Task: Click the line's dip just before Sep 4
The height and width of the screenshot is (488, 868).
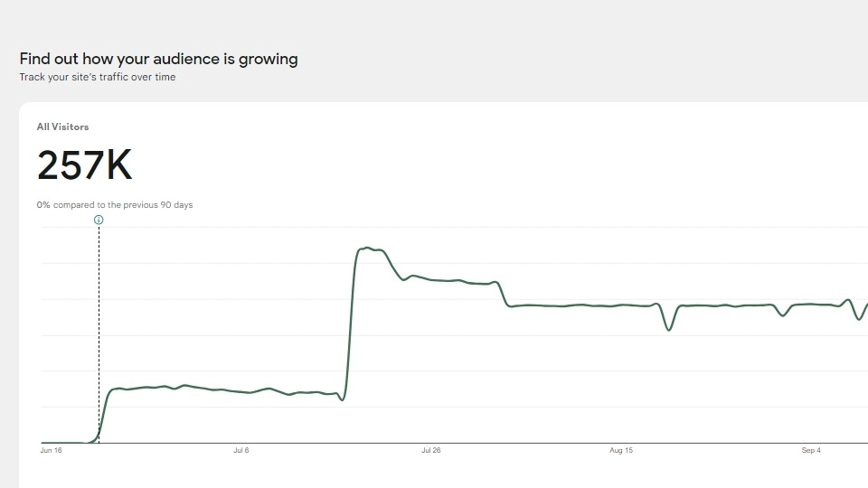Action: tap(783, 315)
